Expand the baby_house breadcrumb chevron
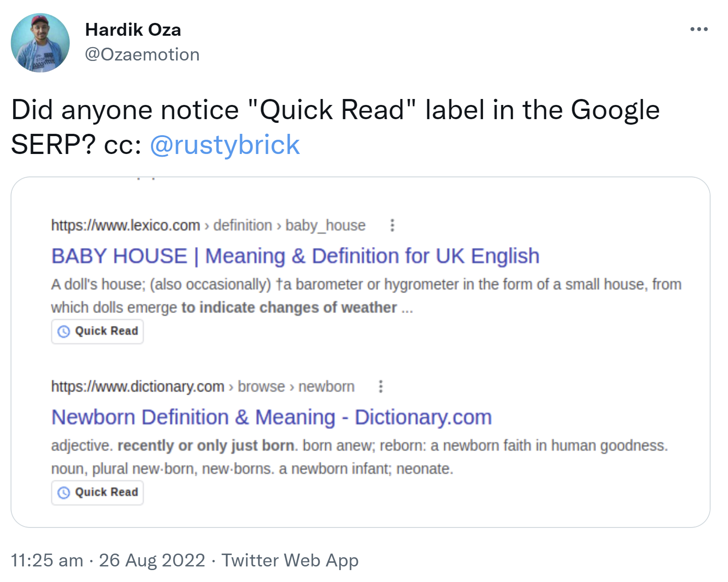 277,225
